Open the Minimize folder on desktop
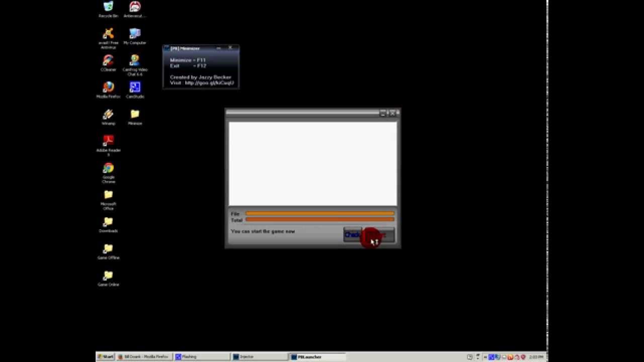 [x=135, y=117]
